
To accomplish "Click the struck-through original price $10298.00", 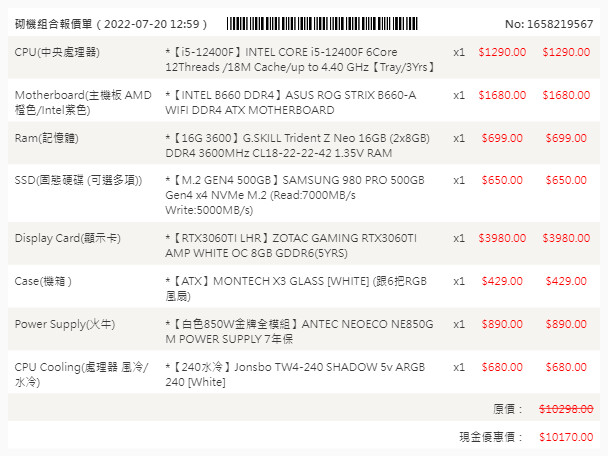I will (565, 408).
